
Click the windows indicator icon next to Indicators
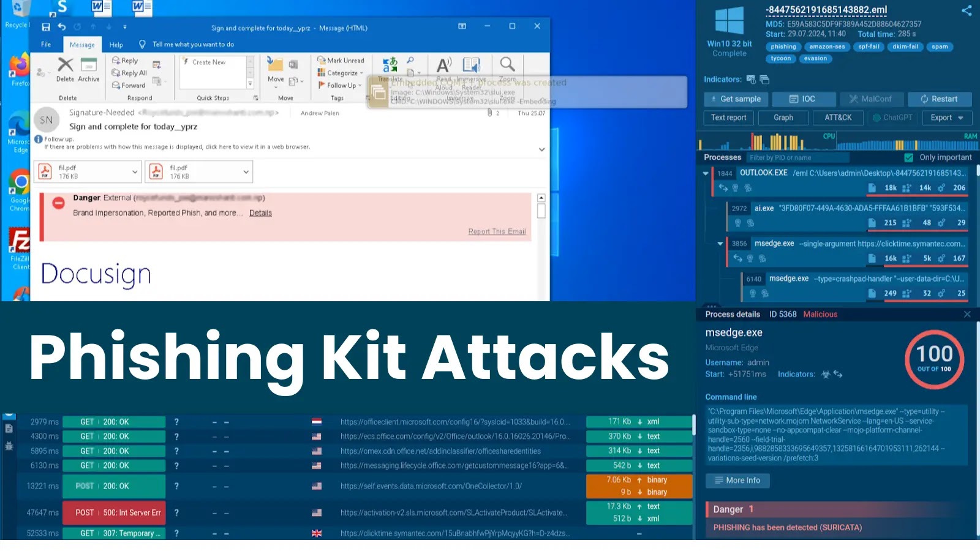pos(764,80)
